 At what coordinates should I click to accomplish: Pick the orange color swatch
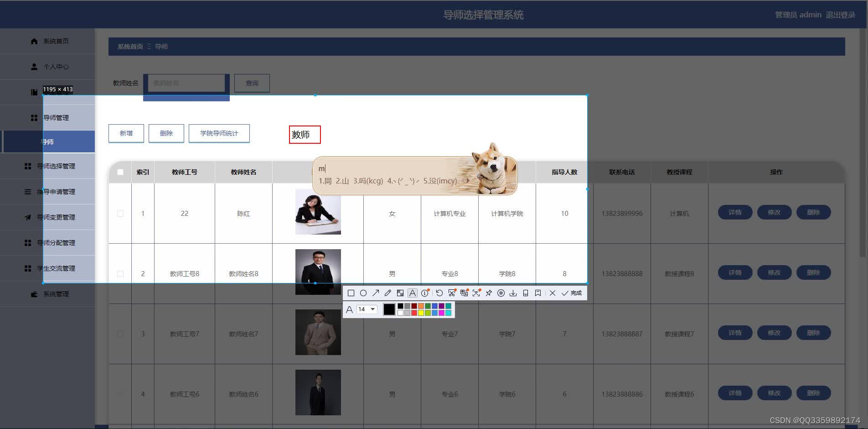point(421,306)
